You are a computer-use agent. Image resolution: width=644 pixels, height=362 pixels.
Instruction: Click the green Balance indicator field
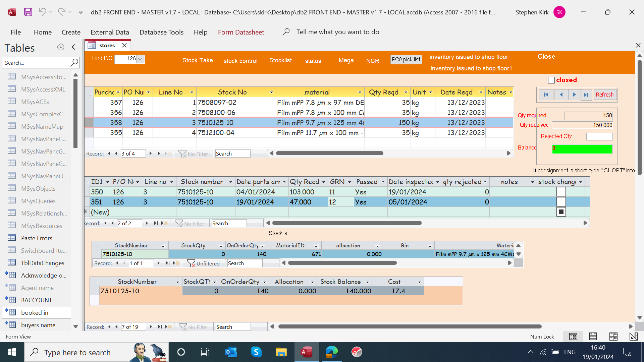(582, 148)
